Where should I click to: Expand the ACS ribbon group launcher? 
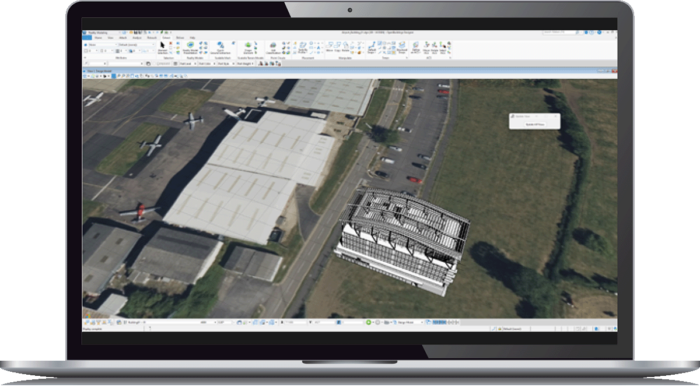pos(450,58)
